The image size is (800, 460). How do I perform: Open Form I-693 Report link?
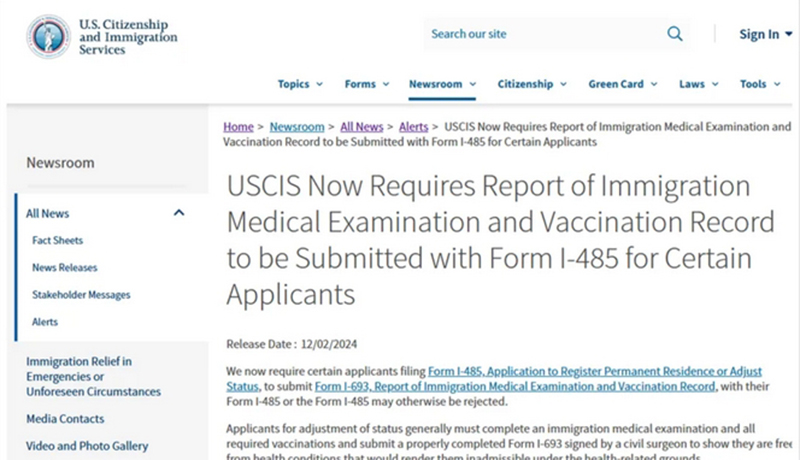tap(515, 386)
